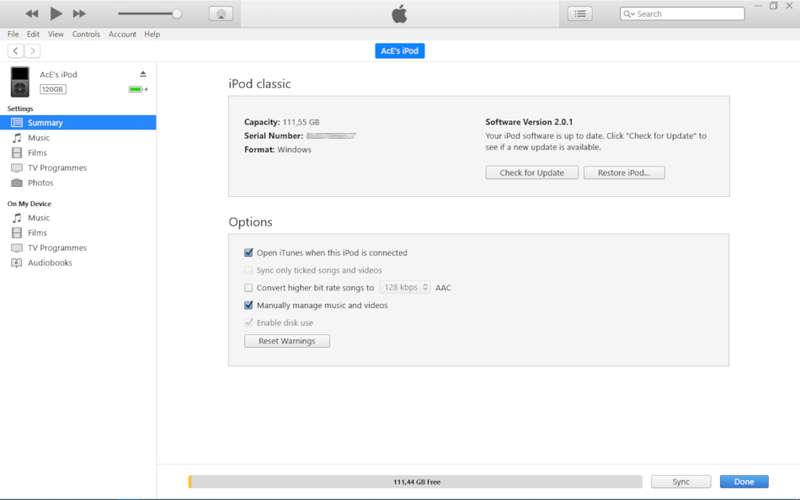Open the 128 kbps bit rate dropdown

(x=406, y=287)
